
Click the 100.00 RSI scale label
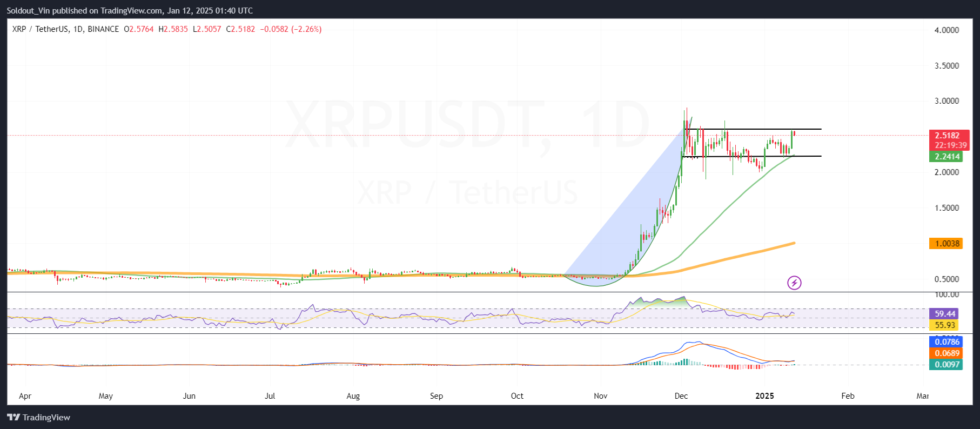947,294
